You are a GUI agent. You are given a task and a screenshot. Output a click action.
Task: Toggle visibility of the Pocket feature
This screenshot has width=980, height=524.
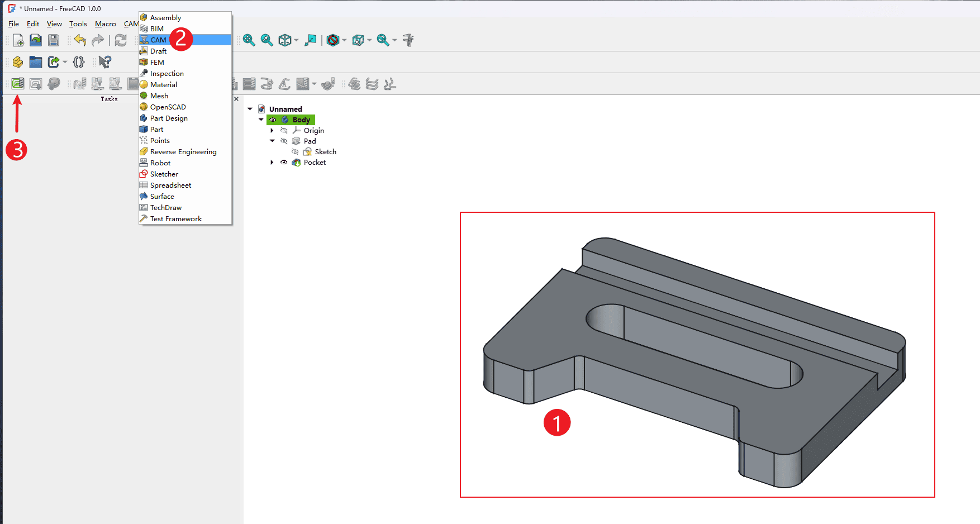tap(284, 163)
